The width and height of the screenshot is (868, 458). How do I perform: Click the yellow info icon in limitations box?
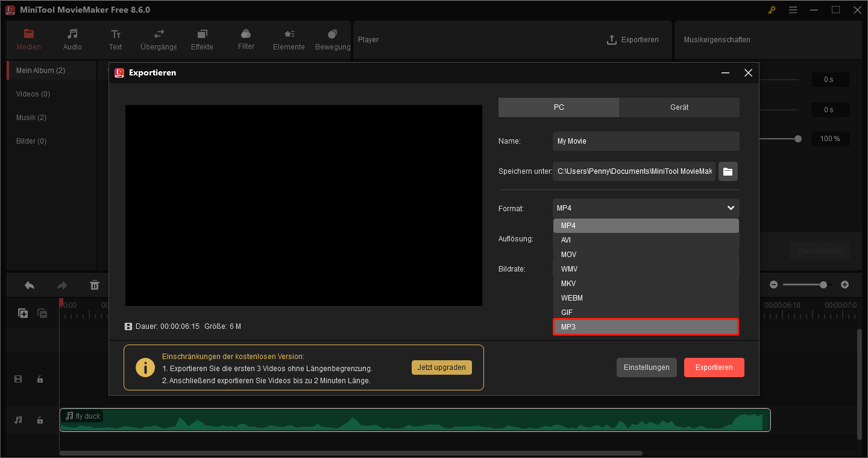[145, 367]
